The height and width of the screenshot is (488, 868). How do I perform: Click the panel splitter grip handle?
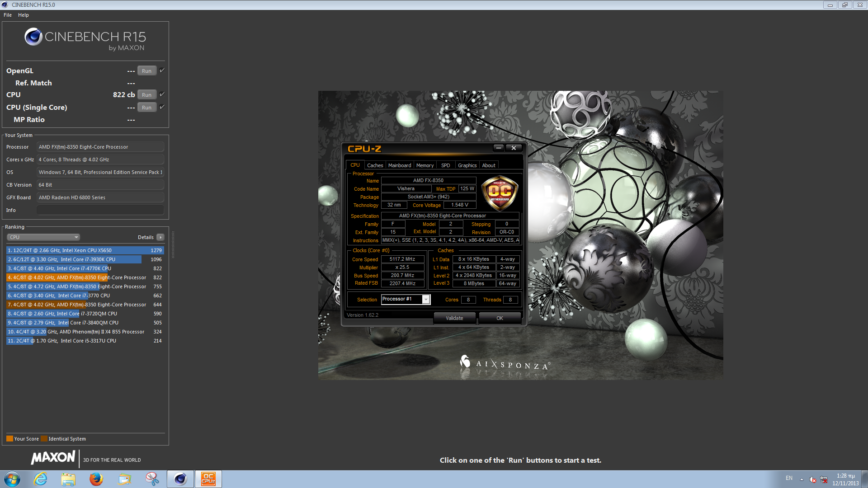coord(173,244)
